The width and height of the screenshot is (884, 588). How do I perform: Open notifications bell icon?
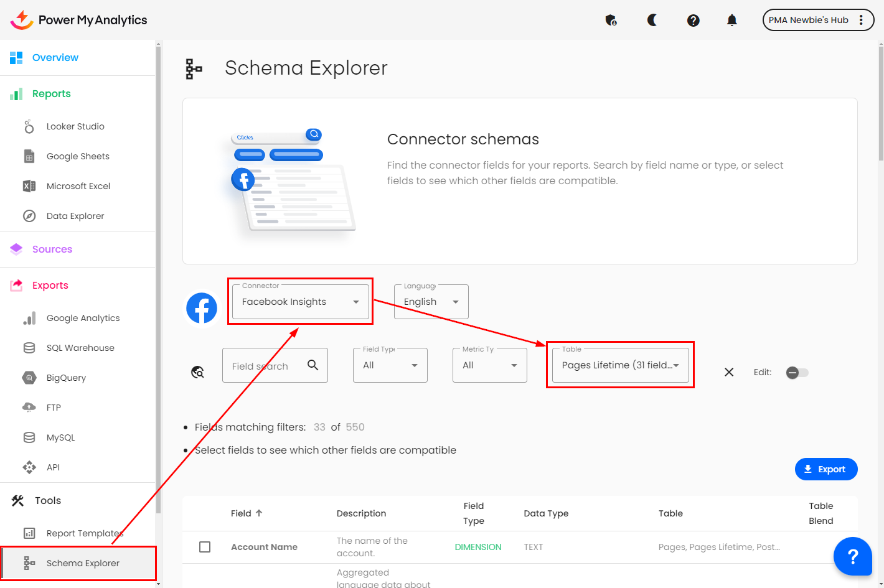pyautogui.click(x=731, y=21)
